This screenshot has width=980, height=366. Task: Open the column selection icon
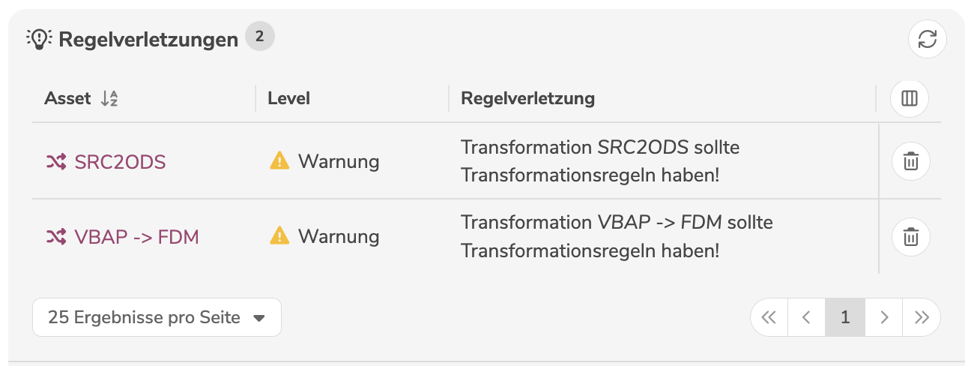910,98
